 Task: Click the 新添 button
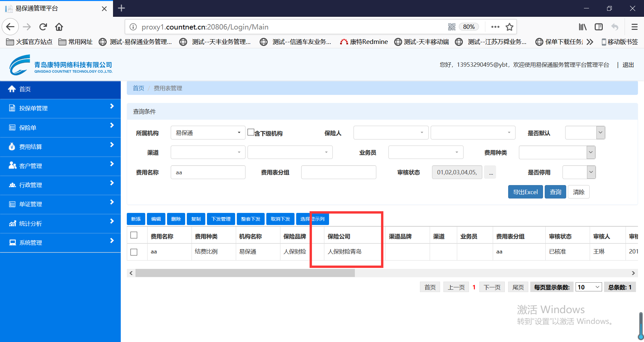point(136,219)
